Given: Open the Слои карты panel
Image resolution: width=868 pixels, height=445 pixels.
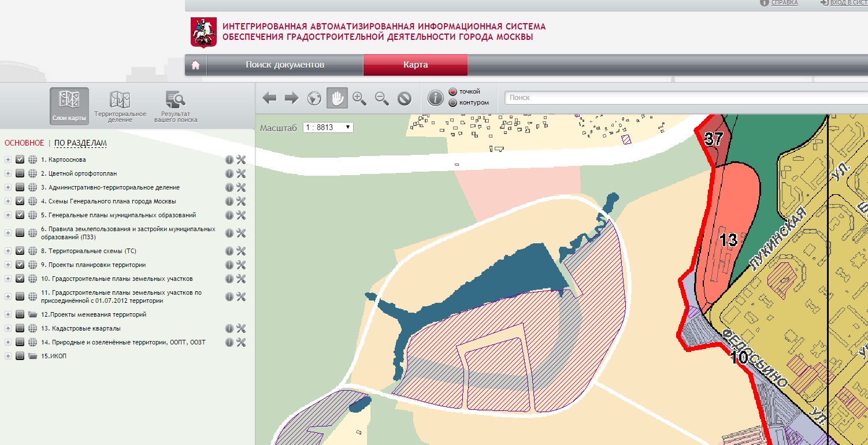Looking at the screenshot, I should click(x=69, y=106).
